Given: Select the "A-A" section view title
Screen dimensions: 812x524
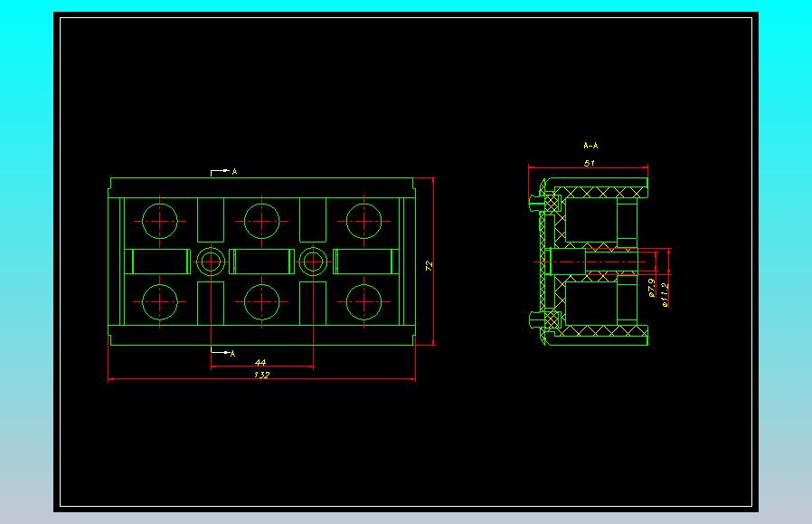Looking at the screenshot, I should [590, 146].
